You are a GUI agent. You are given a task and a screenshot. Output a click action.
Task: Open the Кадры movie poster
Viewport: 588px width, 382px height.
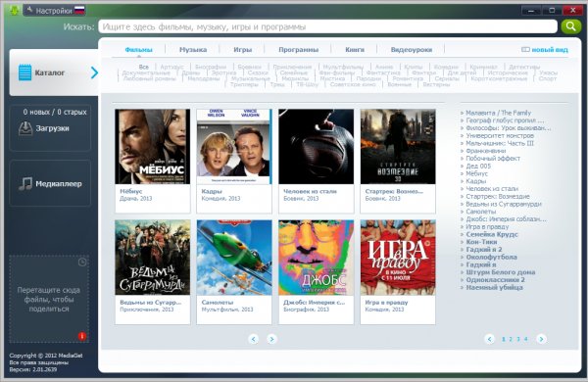234,147
